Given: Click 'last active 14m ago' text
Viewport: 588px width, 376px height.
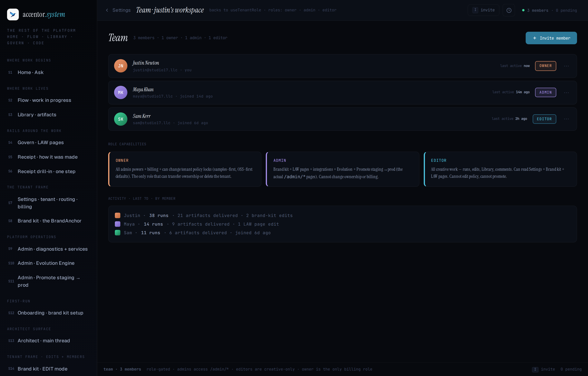Looking at the screenshot, I should coord(511,92).
